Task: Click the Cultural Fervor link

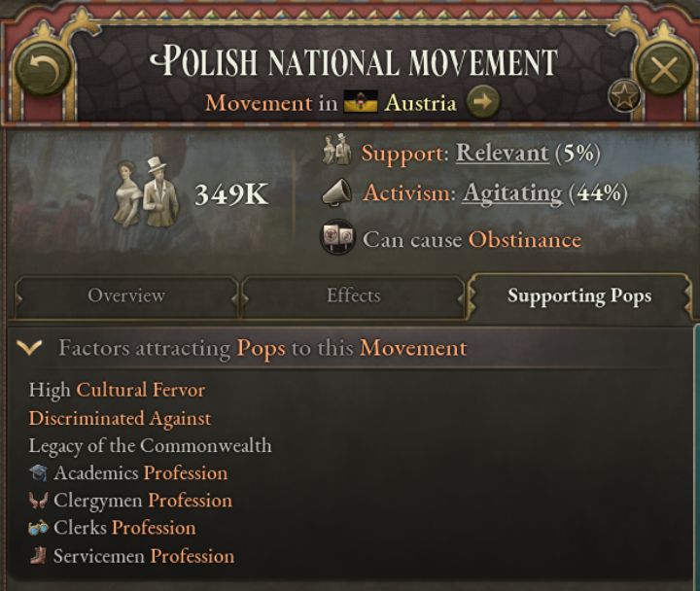Action: (140, 390)
